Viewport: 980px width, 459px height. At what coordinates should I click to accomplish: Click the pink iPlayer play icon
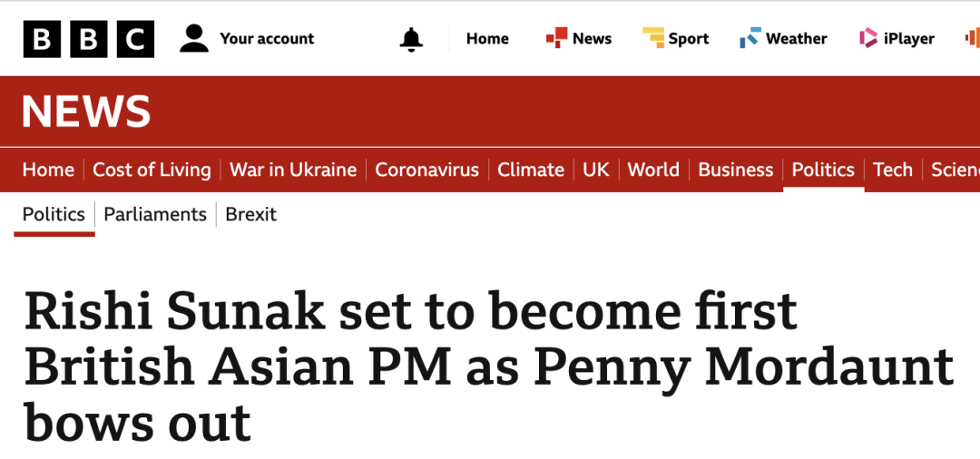pos(868,38)
